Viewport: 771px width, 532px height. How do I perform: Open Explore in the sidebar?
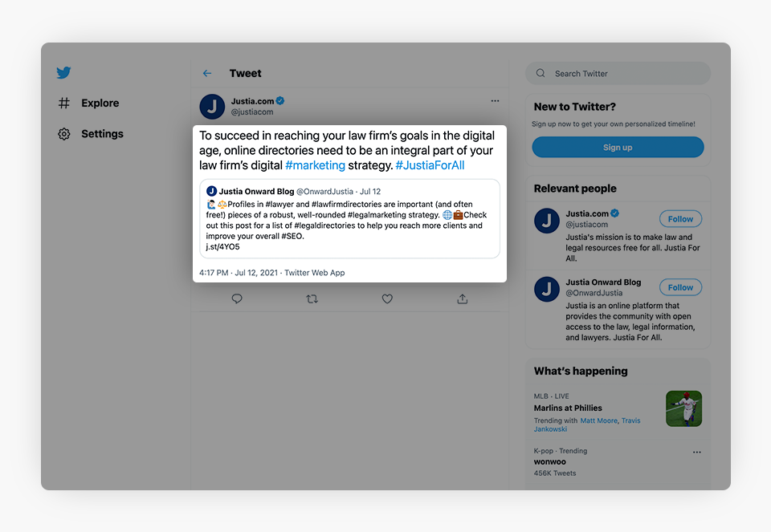click(x=100, y=103)
